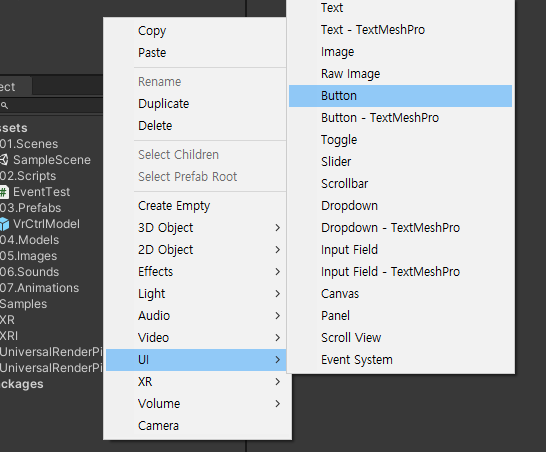Select the 03.Prefabs folder
The image size is (546, 452).
pos(31,208)
